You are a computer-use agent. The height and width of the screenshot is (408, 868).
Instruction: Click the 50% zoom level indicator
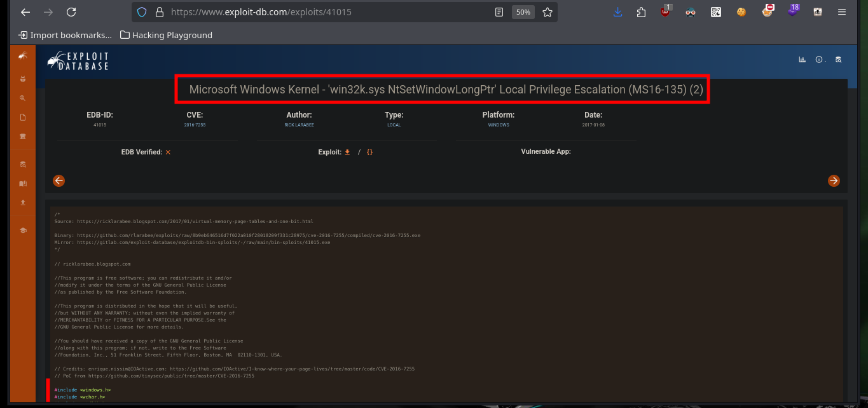click(523, 12)
